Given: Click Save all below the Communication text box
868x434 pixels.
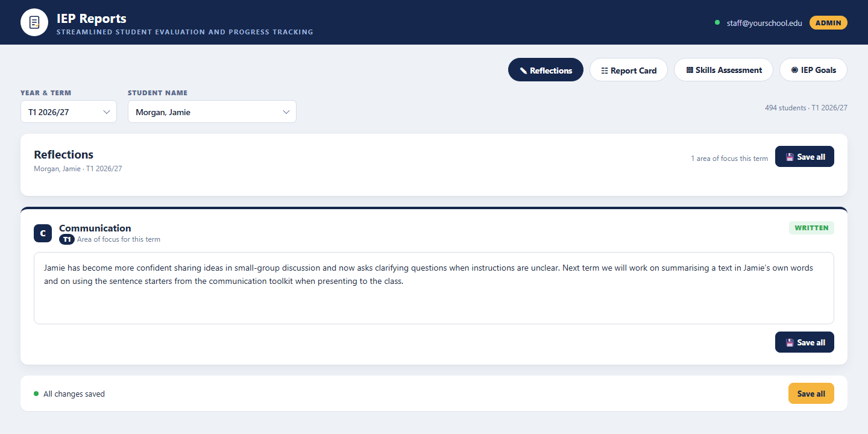Looking at the screenshot, I should click(x=805, y=342).
